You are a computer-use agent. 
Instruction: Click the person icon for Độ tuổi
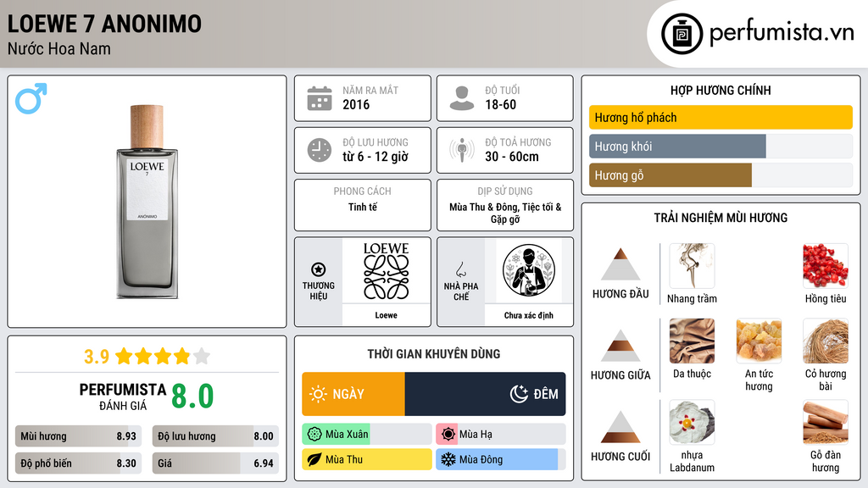pyautogui.click(x=462, y=98)
